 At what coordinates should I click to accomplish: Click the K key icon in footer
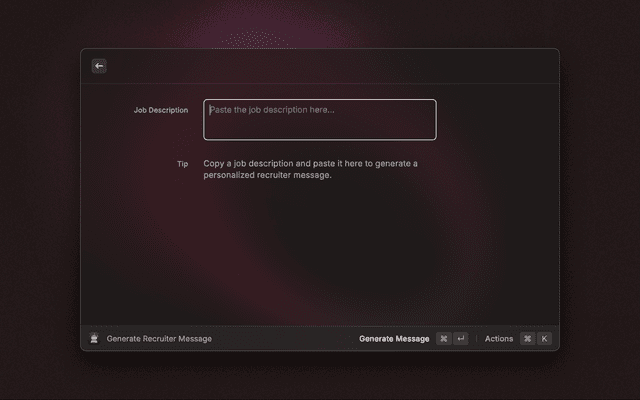[544, 339]
